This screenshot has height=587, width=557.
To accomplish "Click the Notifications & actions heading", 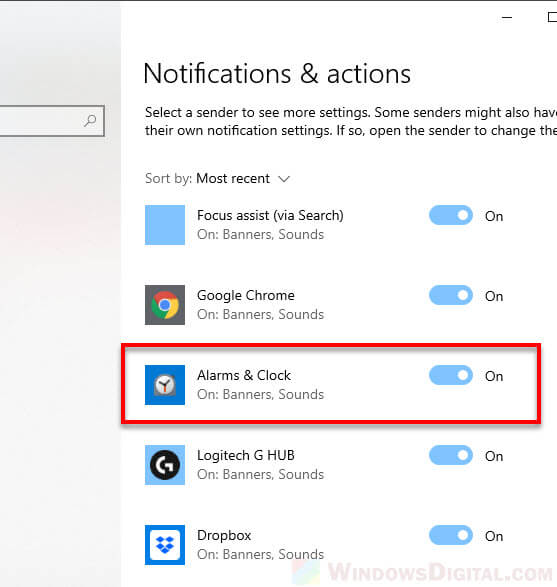I will (277, 74).
